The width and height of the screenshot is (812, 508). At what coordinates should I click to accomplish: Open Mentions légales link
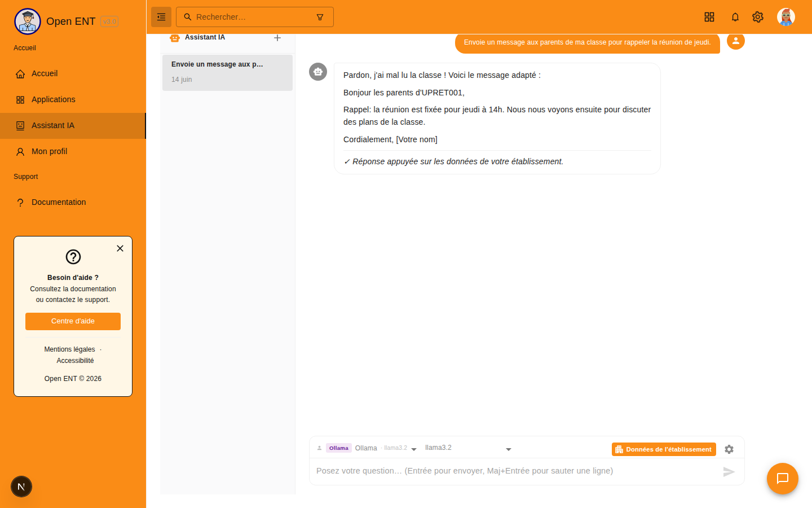(69, 349)
